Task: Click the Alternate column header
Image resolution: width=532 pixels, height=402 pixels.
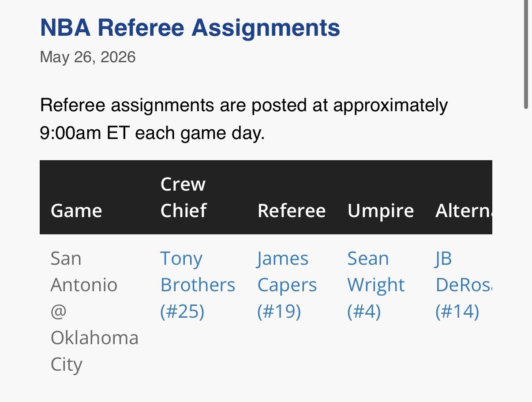Action: click(x=464, y=211)
